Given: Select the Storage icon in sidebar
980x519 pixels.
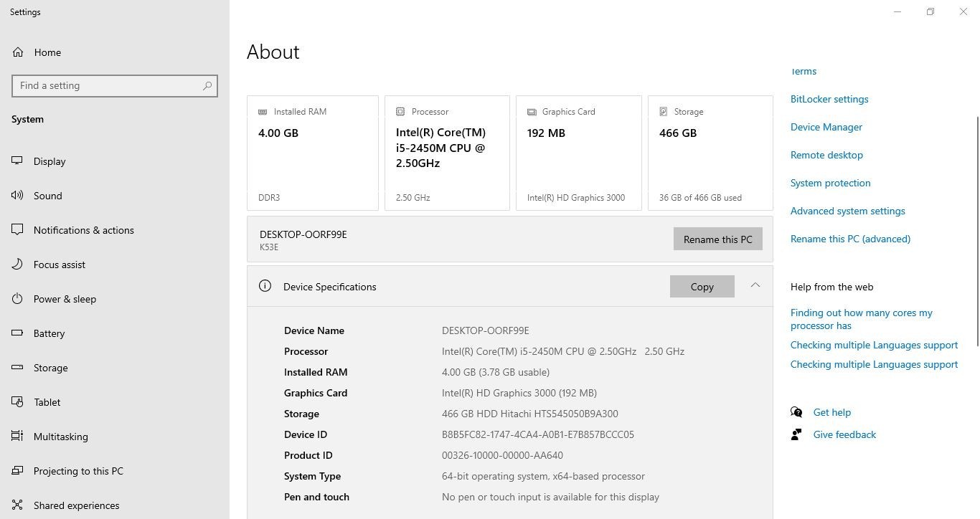Looking at the screenshot, I should pyautogui.click(x=18, y=368).
